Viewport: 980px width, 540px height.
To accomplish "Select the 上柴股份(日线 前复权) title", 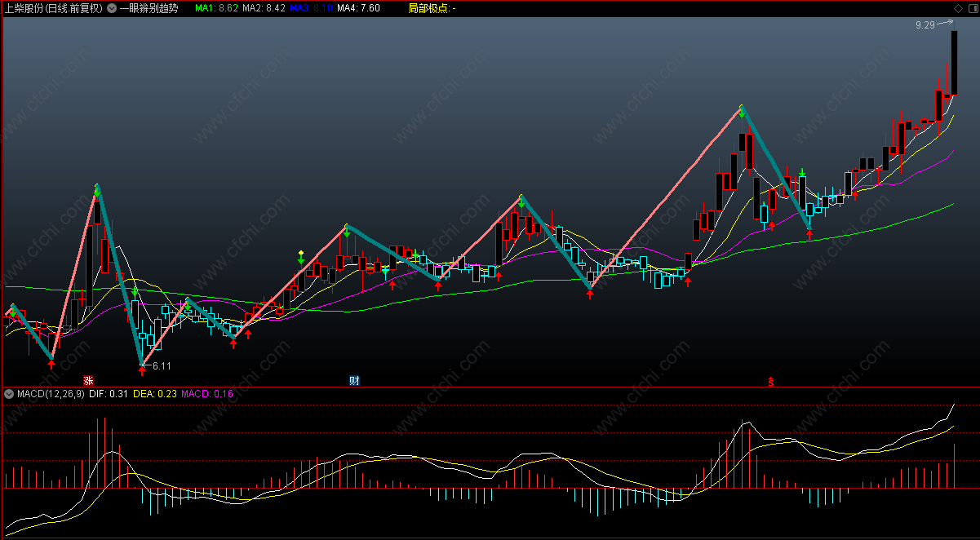I will pyautogui.click(x=53, y=8).
